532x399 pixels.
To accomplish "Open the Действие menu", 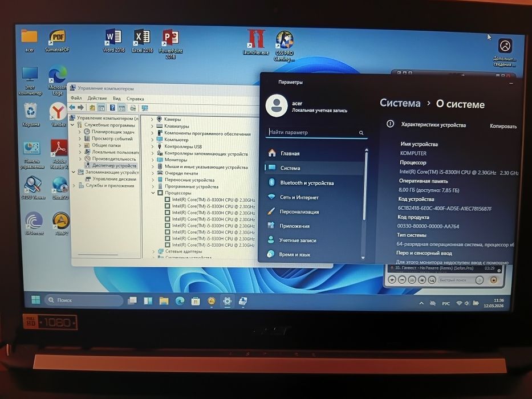I will click(x=97, y=99).
